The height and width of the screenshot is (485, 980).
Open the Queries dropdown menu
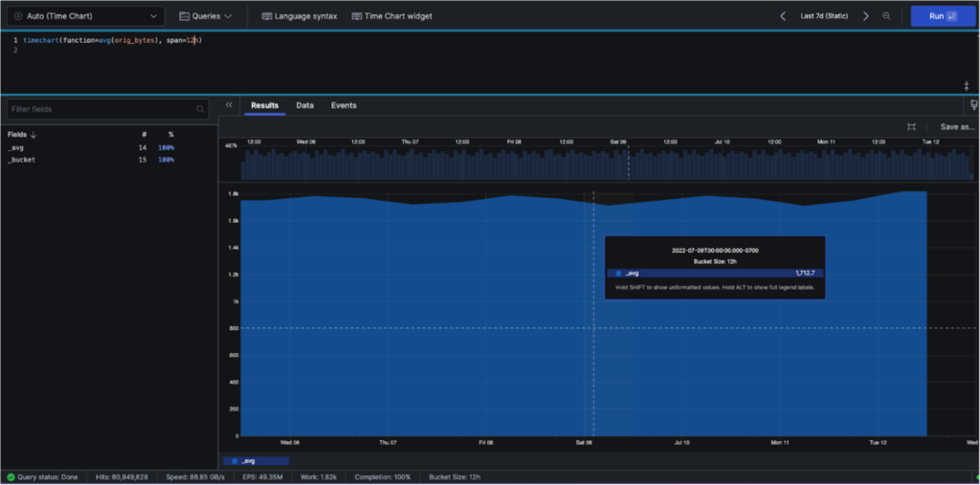[x=206, y=16]
